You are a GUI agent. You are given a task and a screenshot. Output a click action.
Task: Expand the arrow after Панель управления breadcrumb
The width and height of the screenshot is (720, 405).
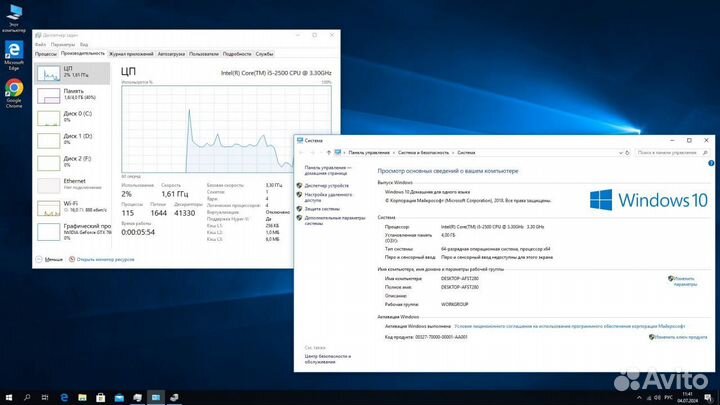pos(394,152)
